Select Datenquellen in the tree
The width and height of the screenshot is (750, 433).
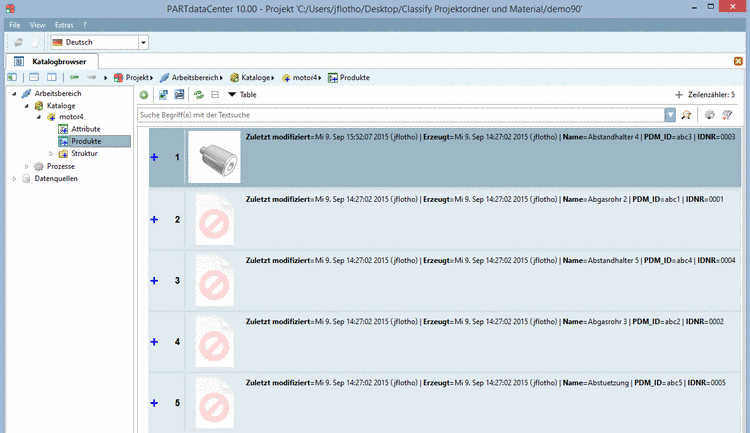(x=55, y=178)
